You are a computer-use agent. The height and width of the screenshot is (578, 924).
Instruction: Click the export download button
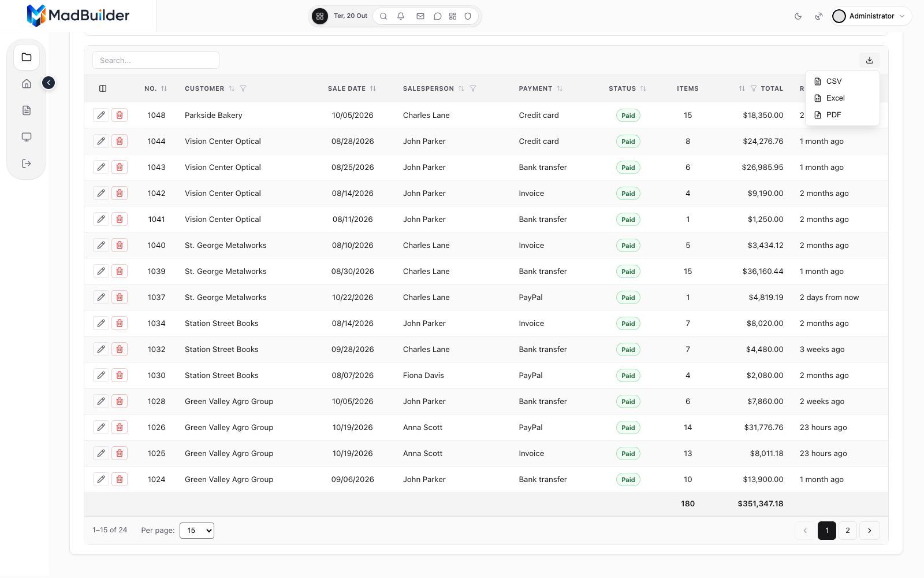(x=870, y=60)
